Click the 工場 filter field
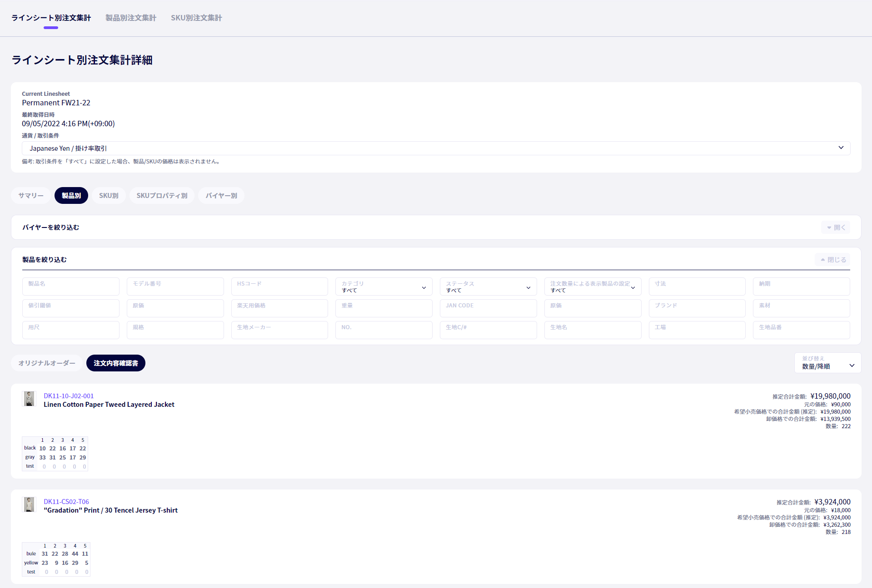The width and height of the screenshot is (872, 588). 697,330
